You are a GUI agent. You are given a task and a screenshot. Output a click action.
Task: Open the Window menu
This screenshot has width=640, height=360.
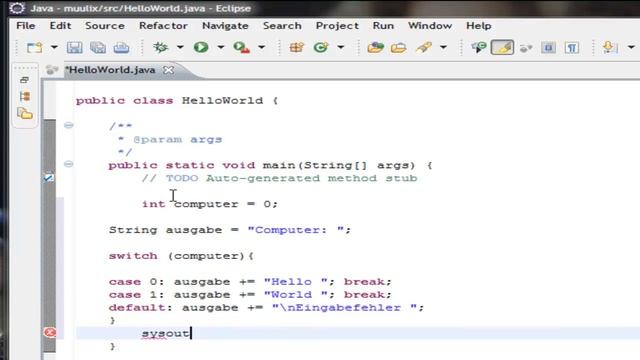click(x=430, y=26)
